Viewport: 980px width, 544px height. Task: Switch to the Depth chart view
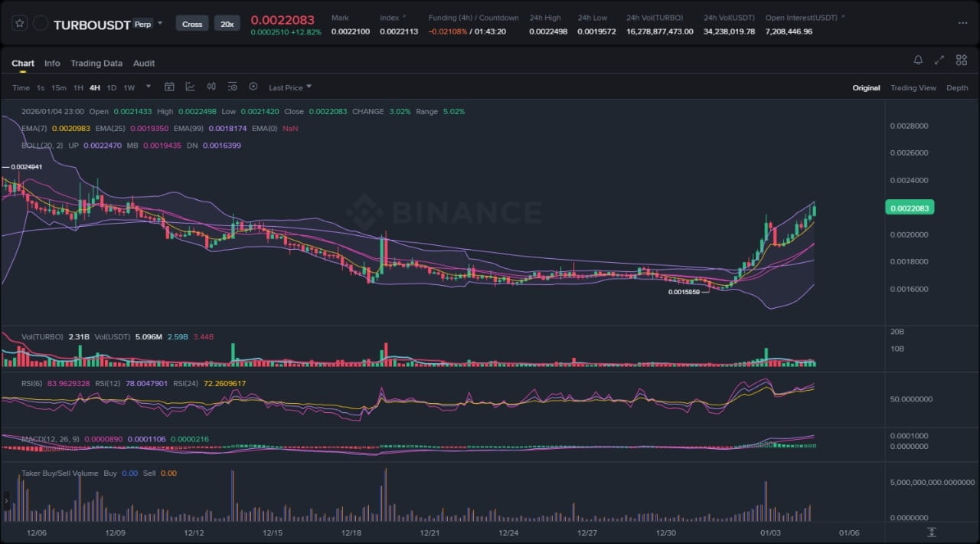pos(957,88)
